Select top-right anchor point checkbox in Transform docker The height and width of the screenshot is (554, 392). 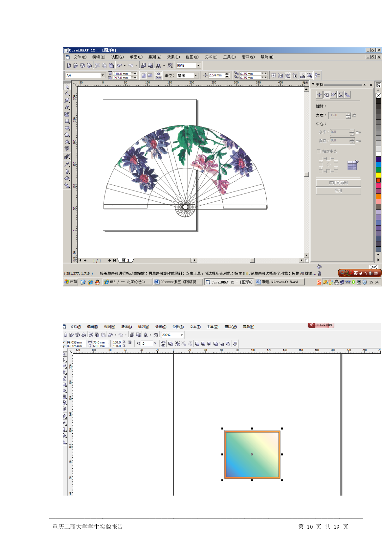click(336, 159)
